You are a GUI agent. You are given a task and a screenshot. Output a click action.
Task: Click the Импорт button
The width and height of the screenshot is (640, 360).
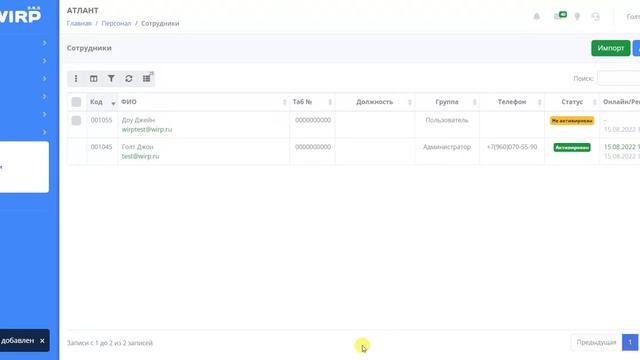coord(611,48)
